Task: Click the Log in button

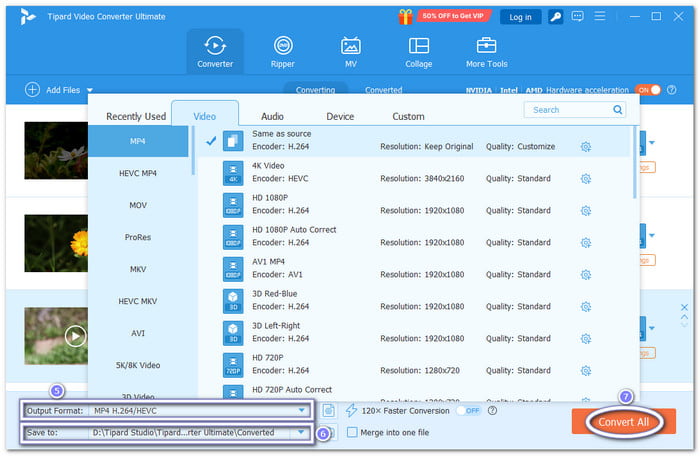Action: click(x=521, y=17)
